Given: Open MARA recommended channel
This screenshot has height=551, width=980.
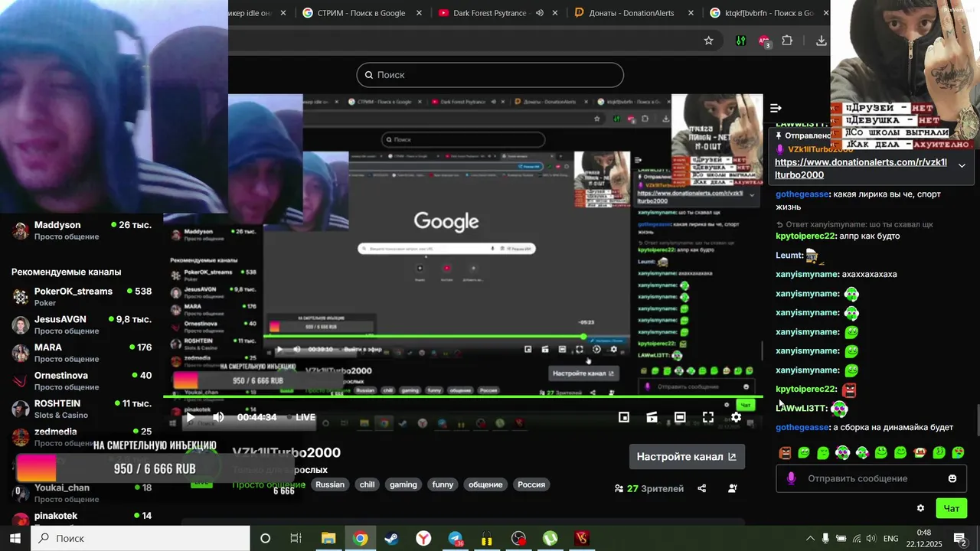Looking at the screenshot, I should tap(81, 353).
